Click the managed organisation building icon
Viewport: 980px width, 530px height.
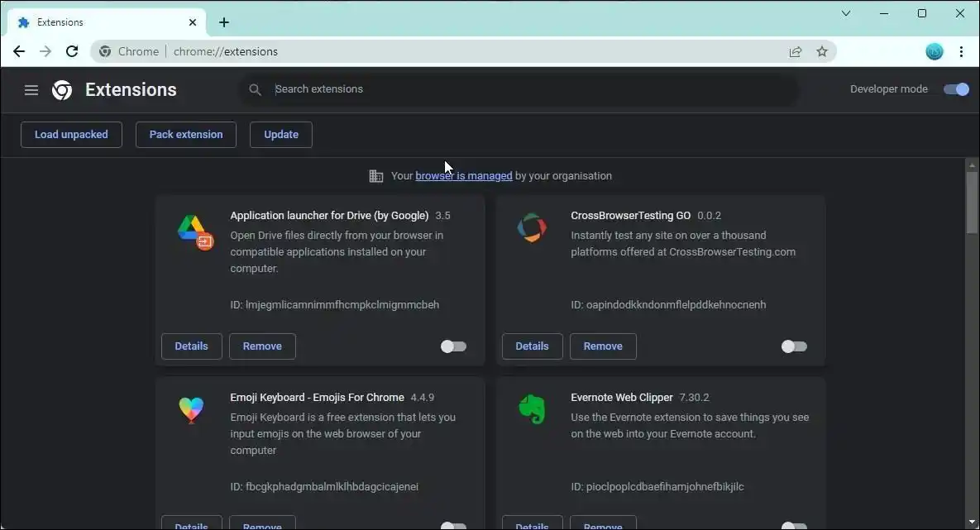(375, 176)
